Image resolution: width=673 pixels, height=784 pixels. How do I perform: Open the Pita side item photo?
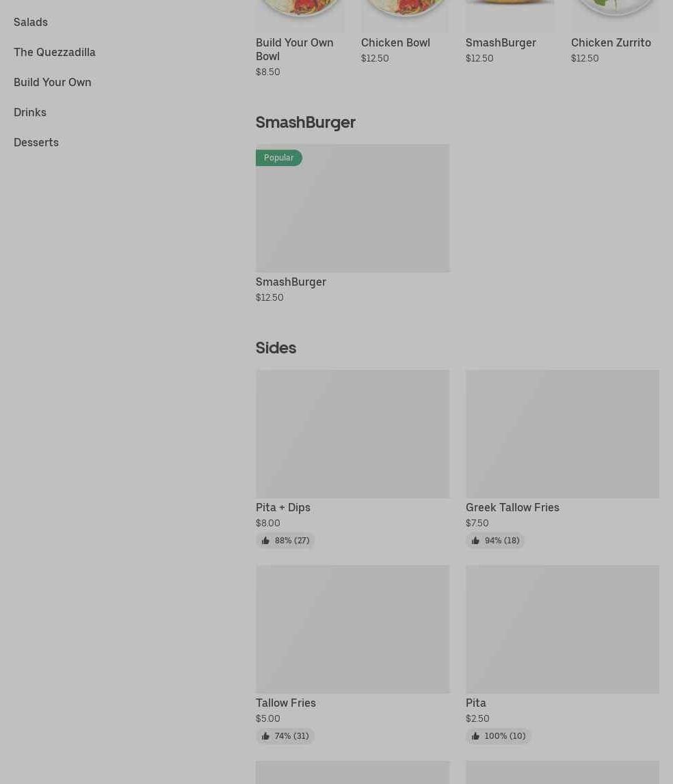(x=562, y=629)
